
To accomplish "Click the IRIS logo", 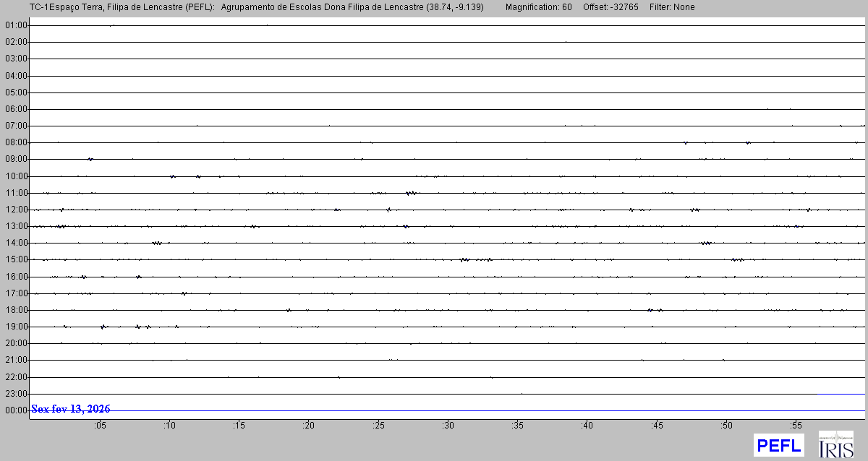I will click(x=835, y=444).
